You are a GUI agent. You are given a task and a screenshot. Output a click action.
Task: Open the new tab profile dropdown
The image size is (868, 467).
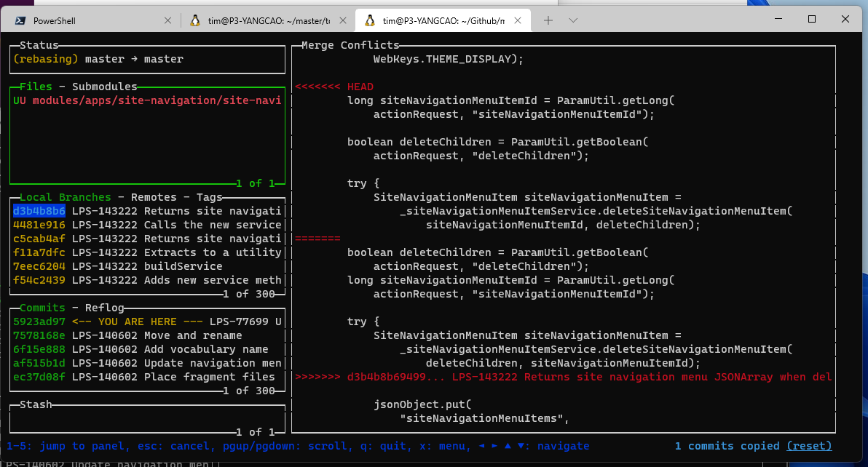pyautogui.click(x=574, y=20)
